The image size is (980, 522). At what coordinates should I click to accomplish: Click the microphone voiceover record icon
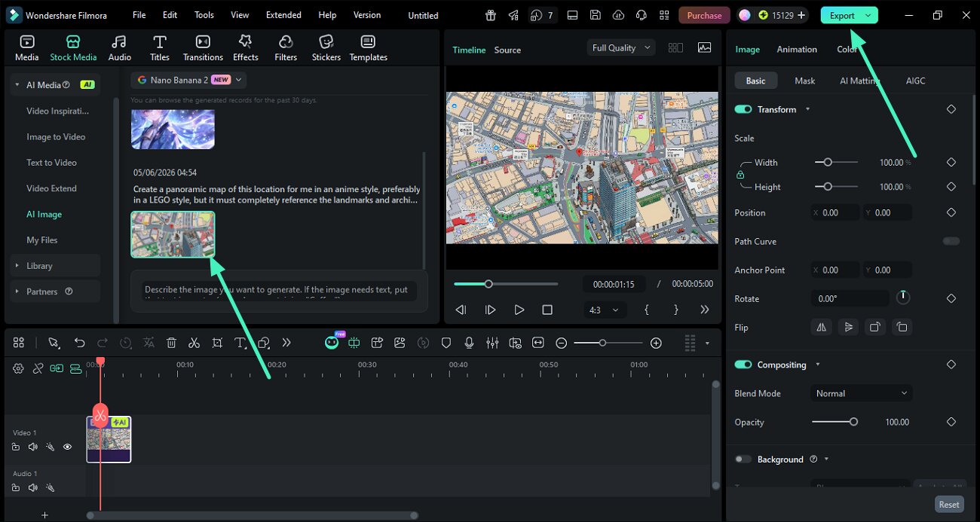tap(469, 343)
